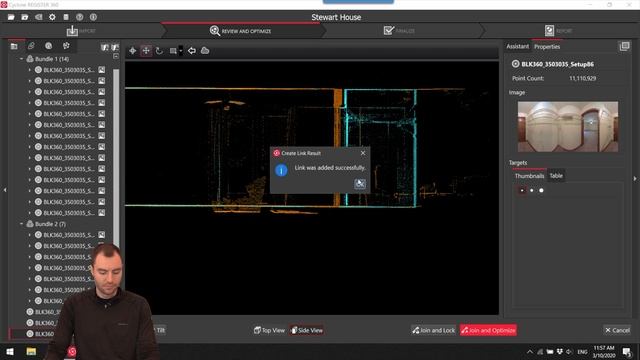Click the tag-shaped icon left of the settings gear
Image resolution: width=640 pixels, height=360 pixels.
(39, 17)
